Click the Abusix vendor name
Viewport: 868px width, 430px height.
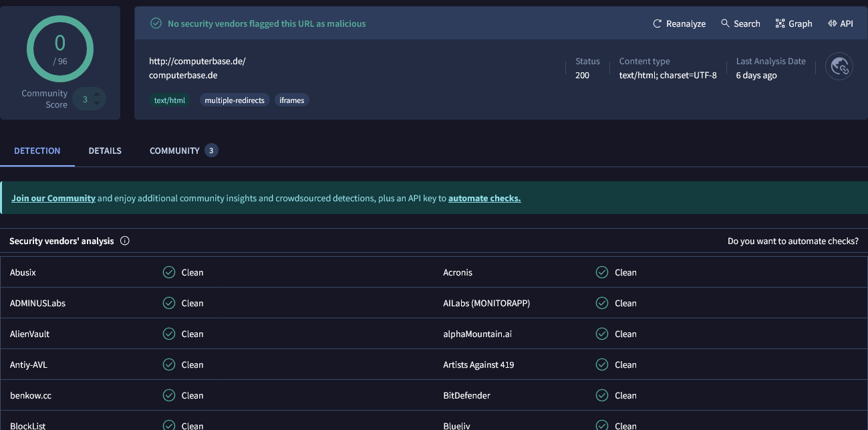(23, 272)
